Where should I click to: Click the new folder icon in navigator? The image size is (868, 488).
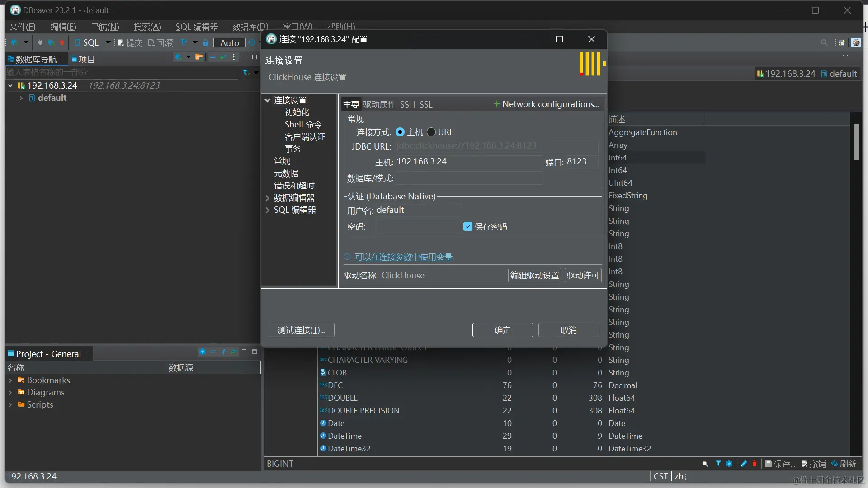pyautogui.click(x=199, y=57)
